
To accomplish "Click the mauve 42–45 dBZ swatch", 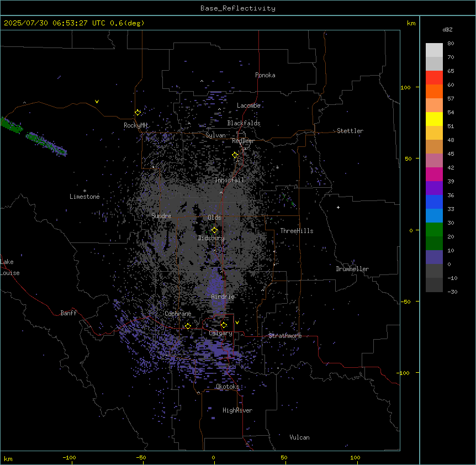I will (x=434, y=161).
